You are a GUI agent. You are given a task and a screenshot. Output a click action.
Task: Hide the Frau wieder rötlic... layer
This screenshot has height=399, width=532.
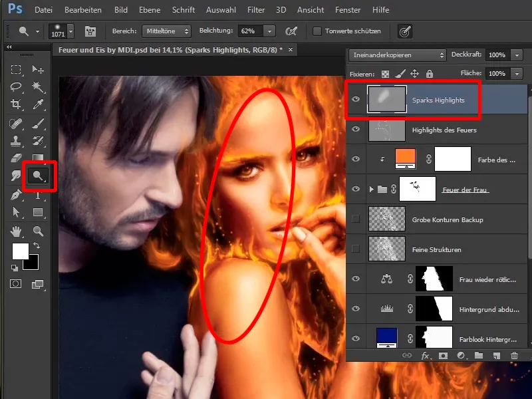(x=356, y=279)
